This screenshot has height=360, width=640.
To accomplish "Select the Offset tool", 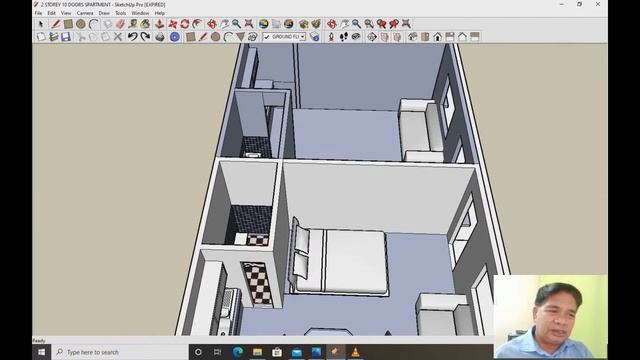I will click(x=198, y=24).
